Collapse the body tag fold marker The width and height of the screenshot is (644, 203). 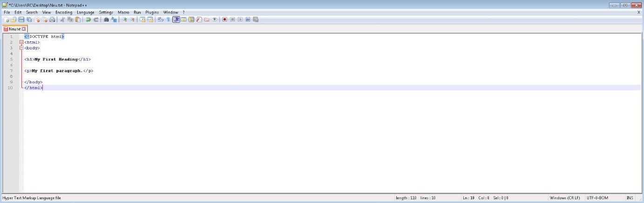(x=21, y=48)
